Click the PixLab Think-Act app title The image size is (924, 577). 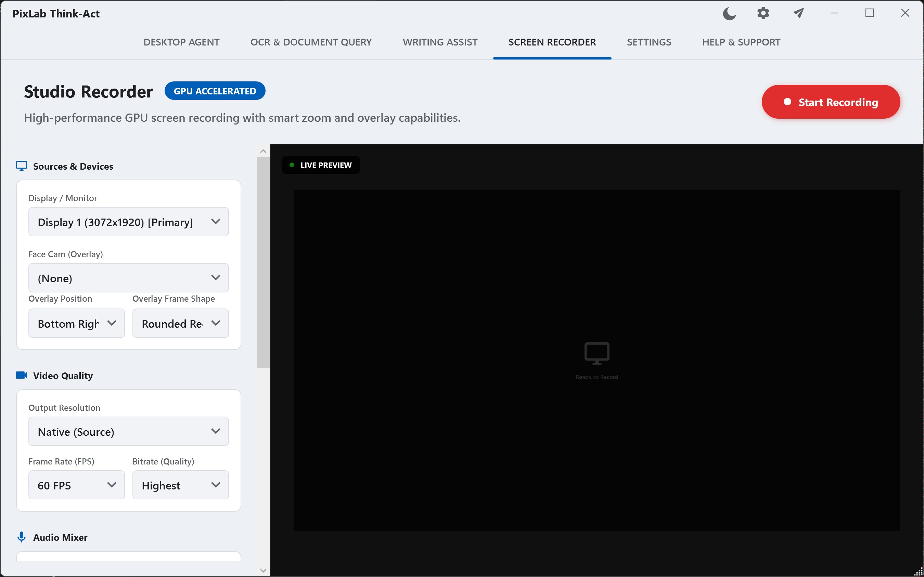(x=56, y=14)
